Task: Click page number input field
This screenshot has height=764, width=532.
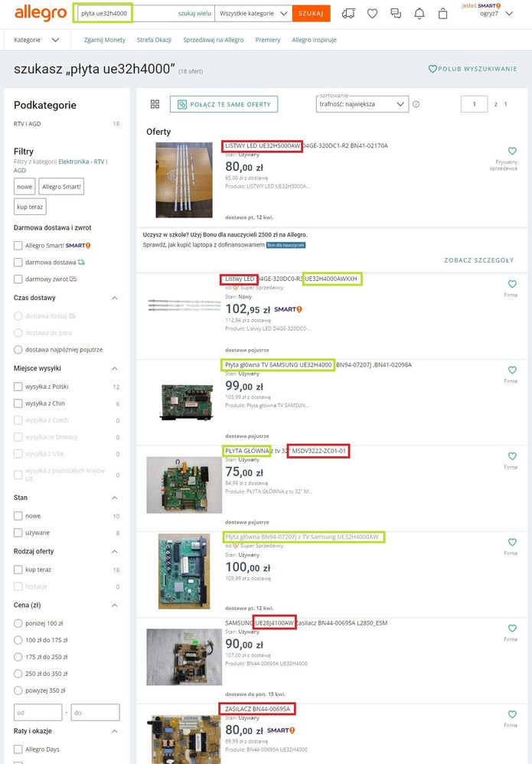Action: pos(474,104)
